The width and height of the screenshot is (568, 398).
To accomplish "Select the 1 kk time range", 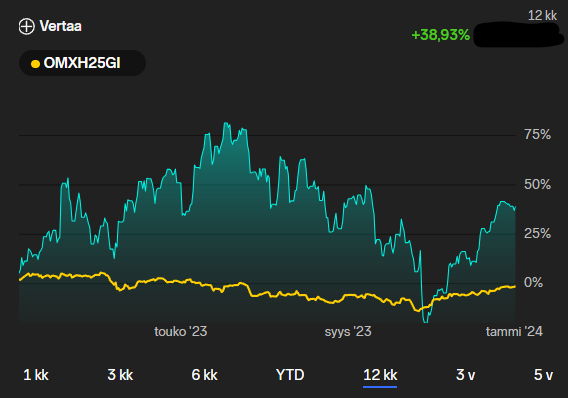I will click(x=36, y=375).
